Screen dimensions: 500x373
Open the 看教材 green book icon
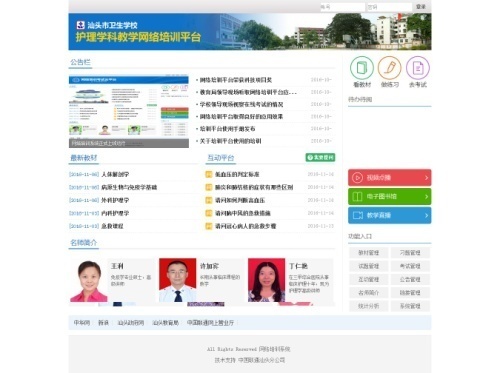362,68
